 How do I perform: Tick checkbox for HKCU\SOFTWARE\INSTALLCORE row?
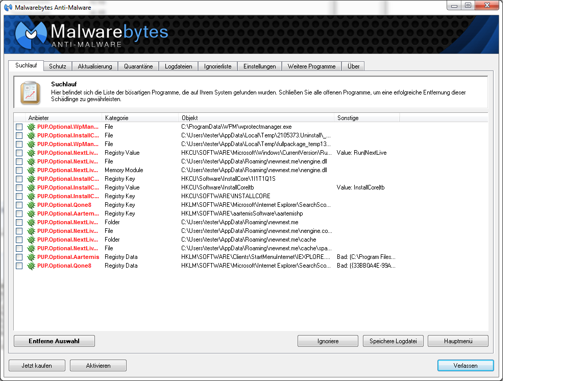(x=19, y=196)
